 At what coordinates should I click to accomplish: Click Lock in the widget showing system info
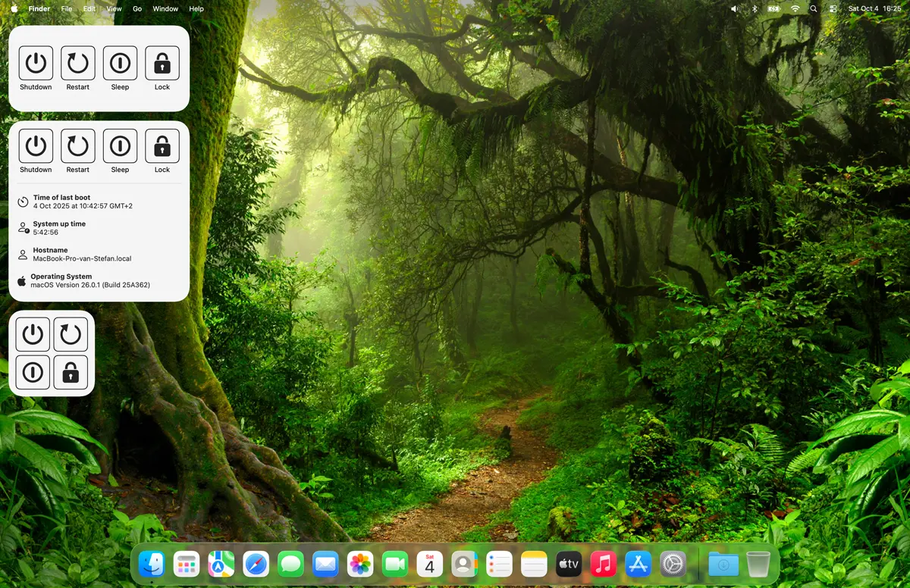162,146
